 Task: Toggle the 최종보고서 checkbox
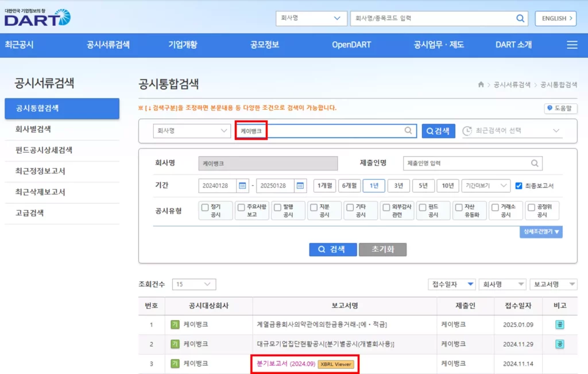point(519,186)
